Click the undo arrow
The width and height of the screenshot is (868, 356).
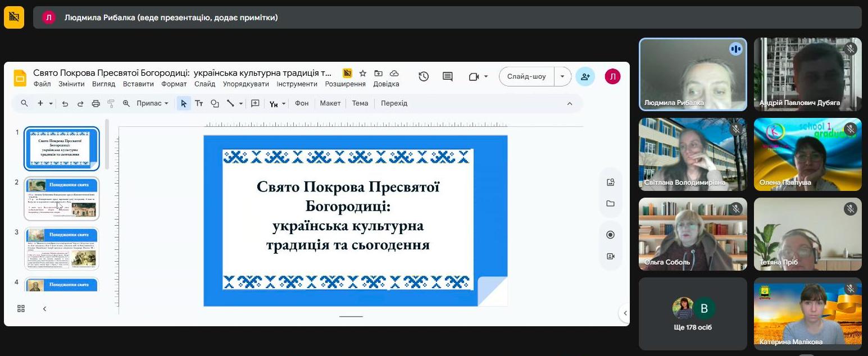click(x=65, y=103)
